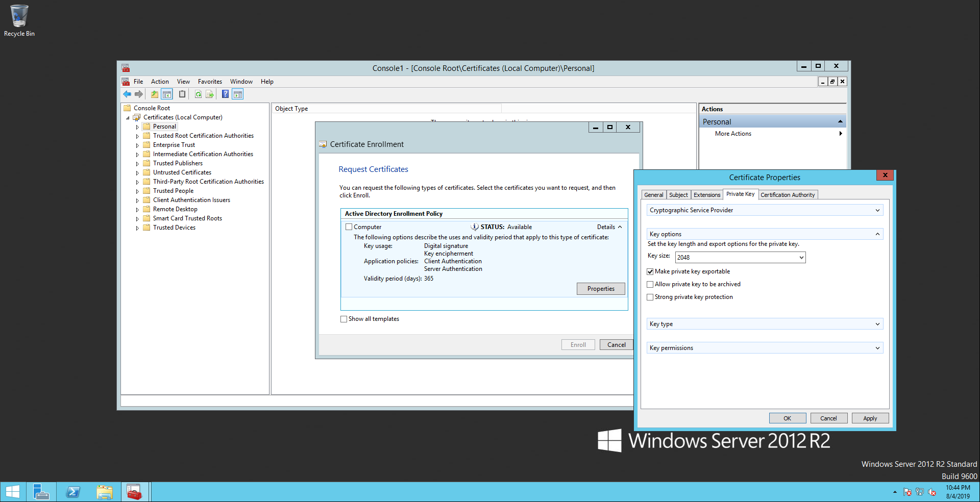Open the Action menu
The image size is (980, 502).
[x=160, y=82]
